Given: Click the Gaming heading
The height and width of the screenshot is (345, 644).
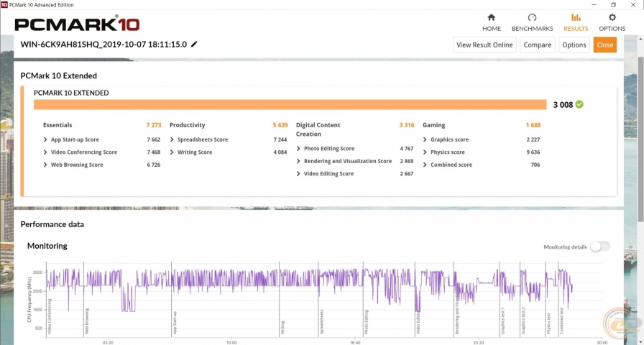Looking at the screenshot, I should click(433, 125).
